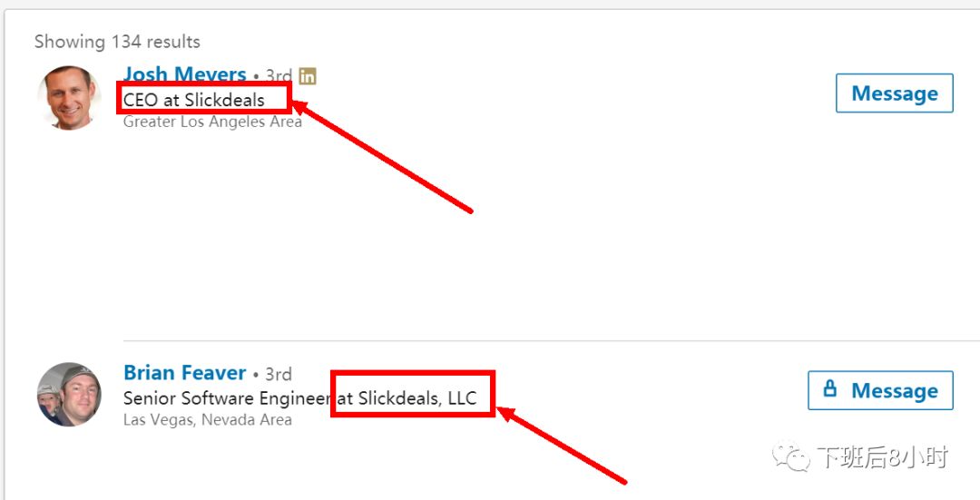Click Greater Los Angeles Area location text
980x500 pixels.
(212, 122)
